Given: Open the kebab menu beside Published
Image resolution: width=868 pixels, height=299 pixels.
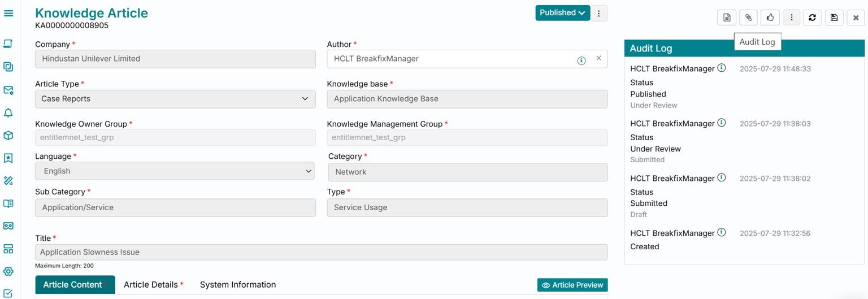Looking at the screenshot, I should click(599, 13).
